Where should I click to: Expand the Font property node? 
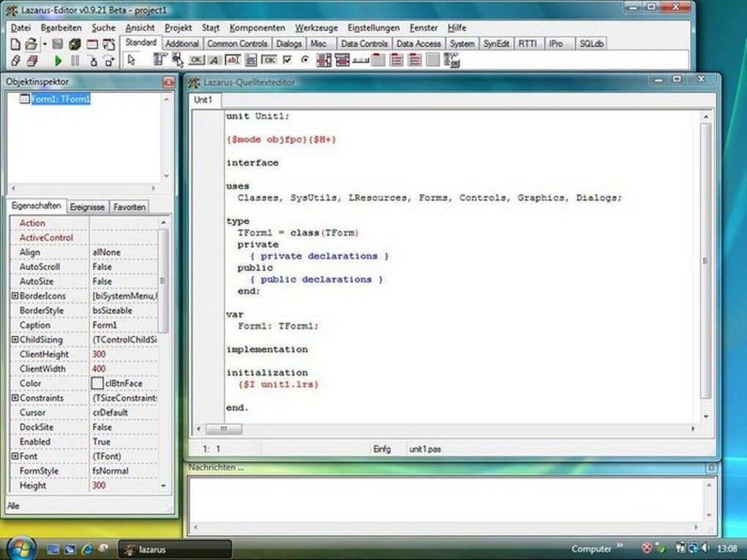15,457
